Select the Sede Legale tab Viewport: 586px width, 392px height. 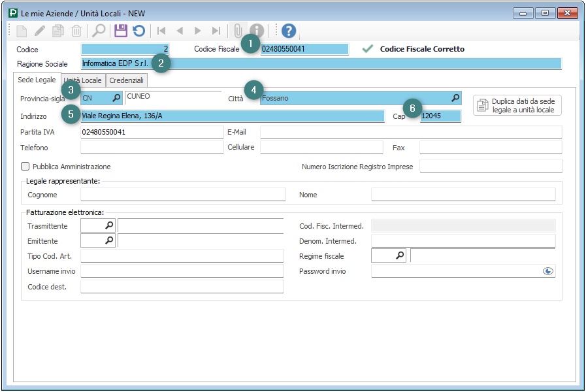[37, 80]
